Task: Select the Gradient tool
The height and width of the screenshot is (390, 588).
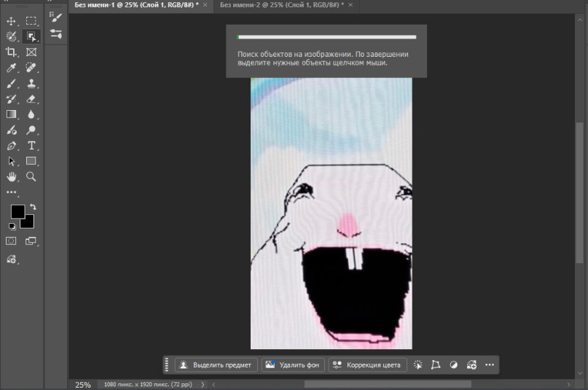Action: click(x=11, y=114)
